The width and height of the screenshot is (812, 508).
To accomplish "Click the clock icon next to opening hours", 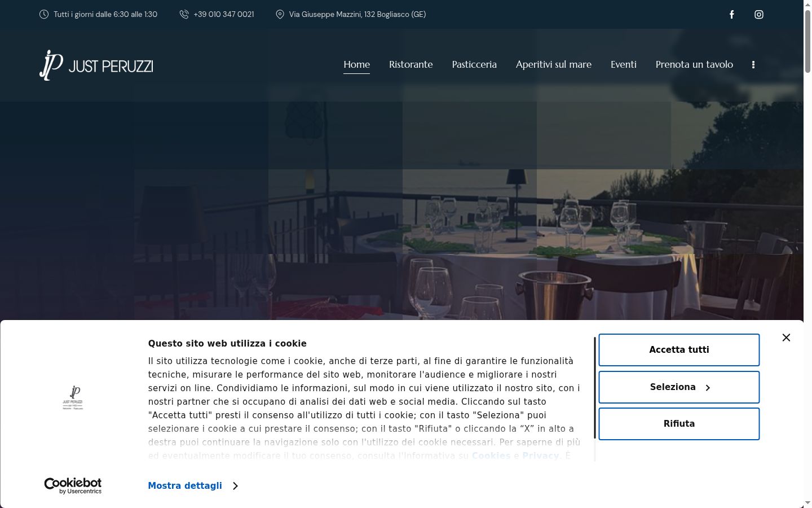I will coord(44,14).
